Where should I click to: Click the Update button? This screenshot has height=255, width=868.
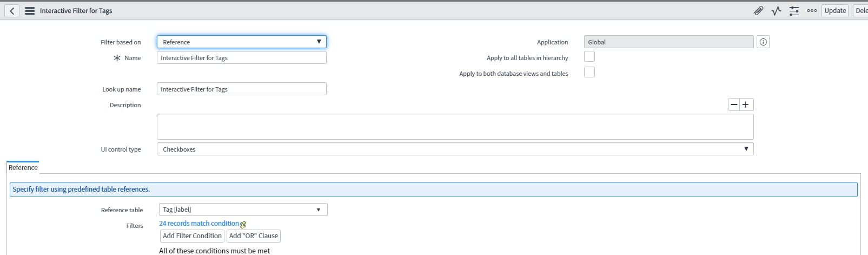834,11
